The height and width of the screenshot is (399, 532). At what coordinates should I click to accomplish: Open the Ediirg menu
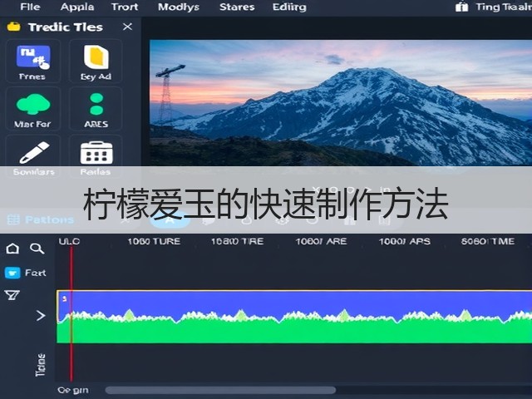(289, 7)
